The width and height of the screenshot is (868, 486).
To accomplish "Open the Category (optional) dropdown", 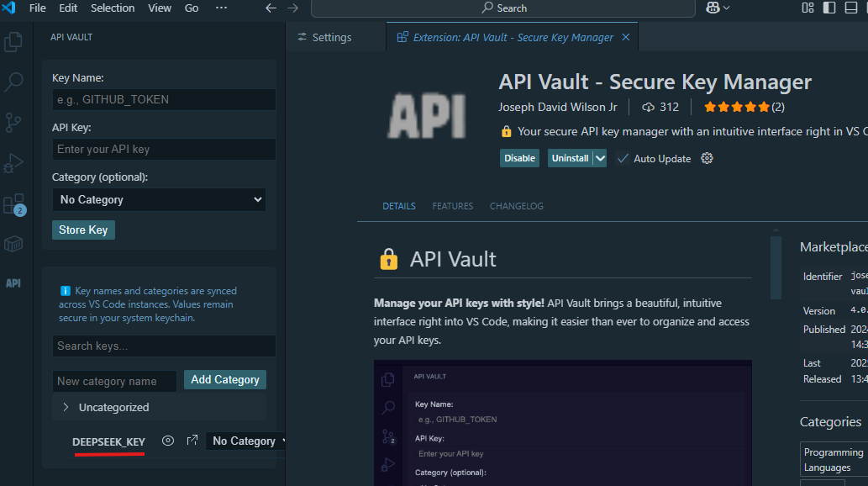I will click(160, 199).
